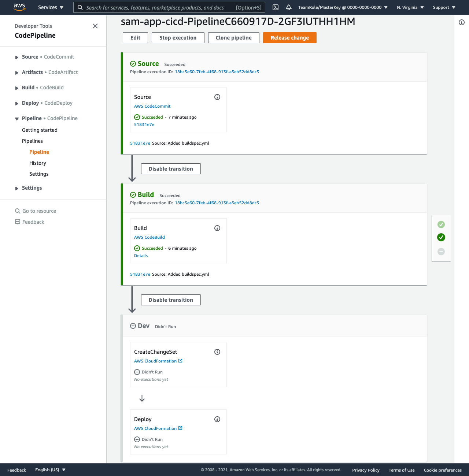Open info panel icon at top right
This screenshot has width=469, height=476.
pos(462,22)
